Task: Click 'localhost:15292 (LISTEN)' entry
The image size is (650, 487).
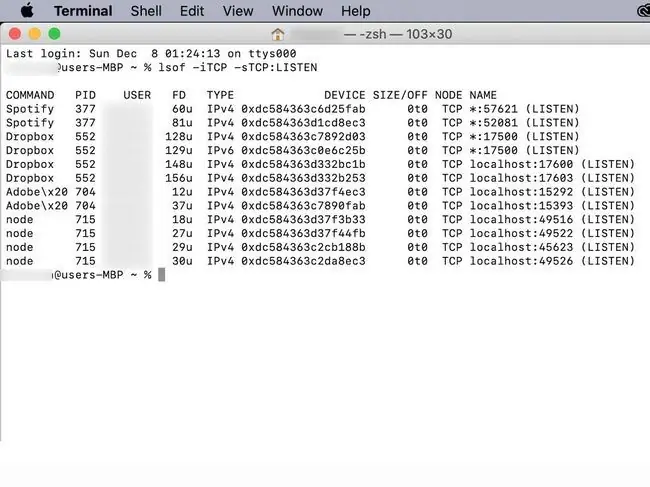Action: pyautogui.click(x=552, y=192)
